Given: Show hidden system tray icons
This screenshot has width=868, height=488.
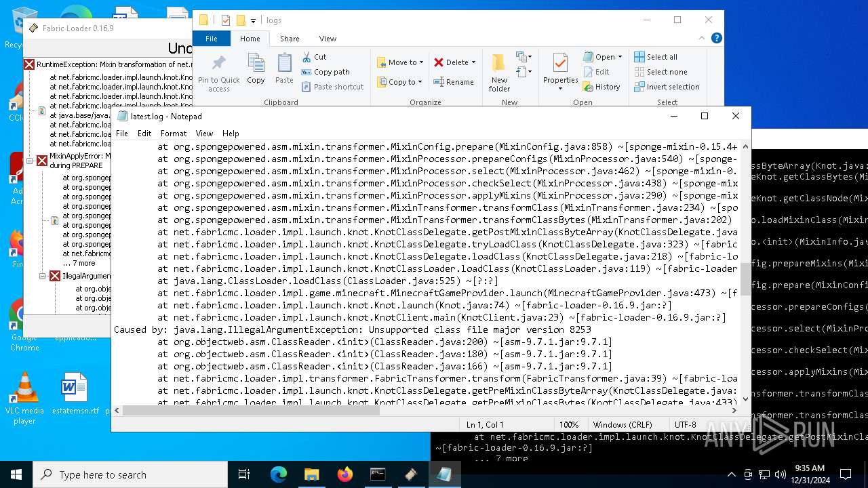Looking at the screenshot, I should (x=732, y=474).
